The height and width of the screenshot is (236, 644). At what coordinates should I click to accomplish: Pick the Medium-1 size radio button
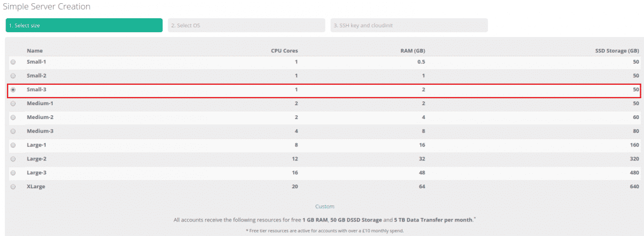[x=13, y=104]
